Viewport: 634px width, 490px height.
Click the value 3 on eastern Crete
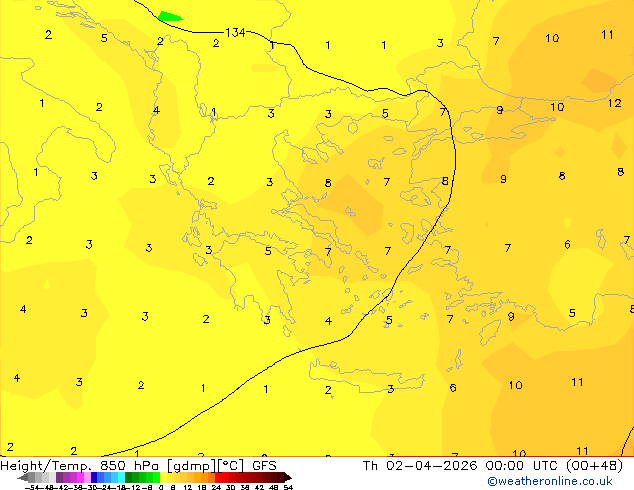coord(390,389)
